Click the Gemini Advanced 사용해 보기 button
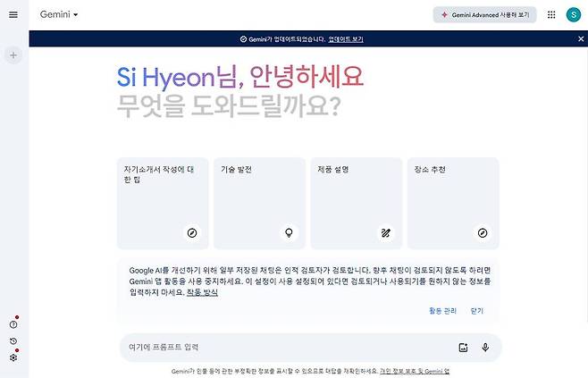Image resolution: width=588 pixels, height=378 pixels. 484,15
